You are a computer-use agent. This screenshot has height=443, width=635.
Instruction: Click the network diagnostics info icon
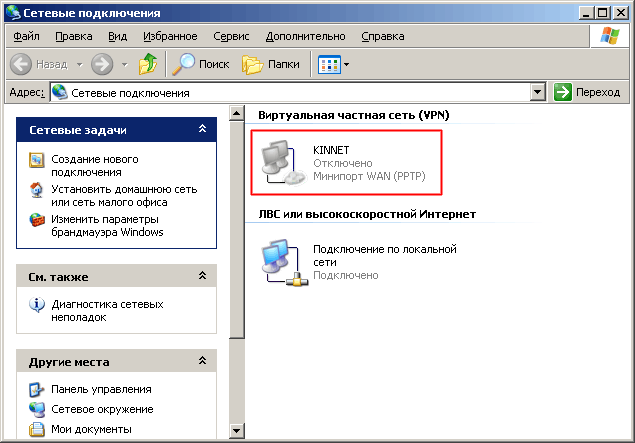tap(37, 304)
